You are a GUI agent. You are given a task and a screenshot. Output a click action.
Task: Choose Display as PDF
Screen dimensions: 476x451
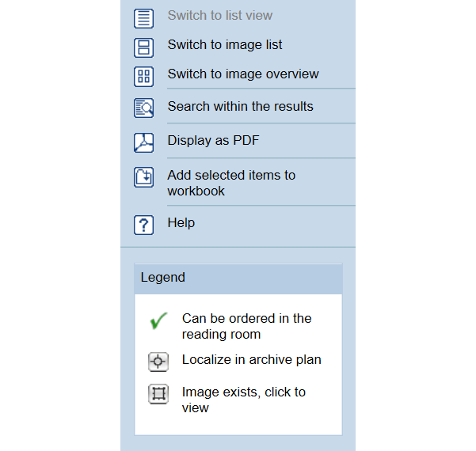click(x=213, y=140)
